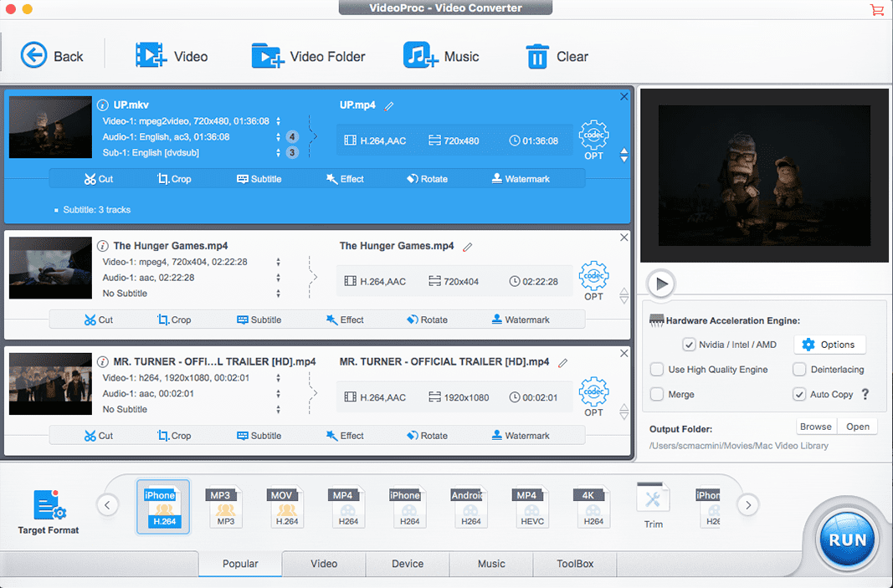This screenshot has width=893, height=588.
Task: Open the ToolBox tab
Action: pyautogui.click(x=575, y=564)
